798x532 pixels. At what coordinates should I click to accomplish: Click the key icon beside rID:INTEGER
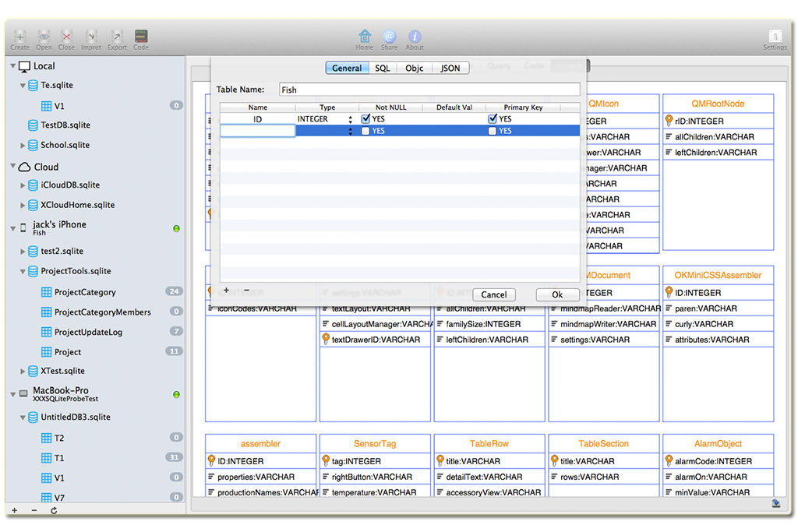tap(669, 121)
